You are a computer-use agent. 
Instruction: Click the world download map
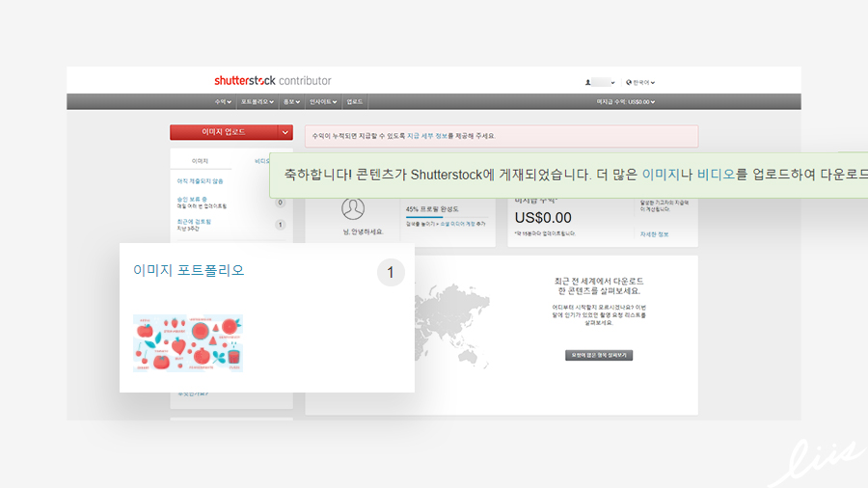tap(451, 325)
